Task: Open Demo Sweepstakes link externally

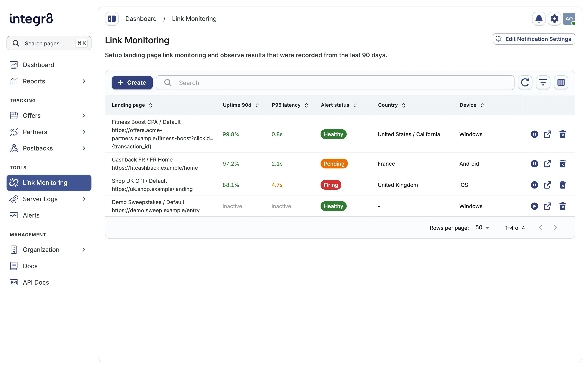Action: [547, 206]
